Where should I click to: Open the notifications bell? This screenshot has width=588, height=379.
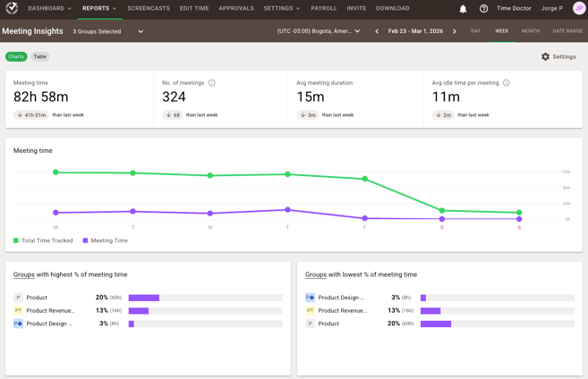tap(463, 9)
